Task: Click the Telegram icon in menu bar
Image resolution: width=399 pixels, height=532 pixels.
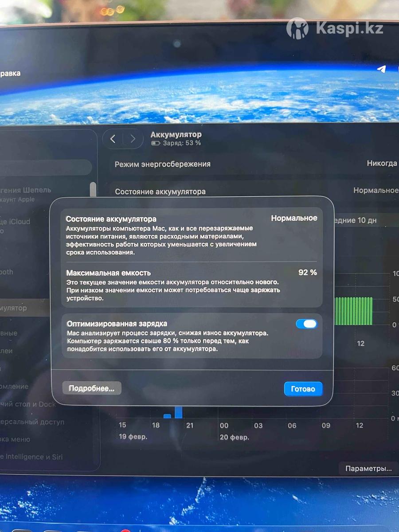Action: 381,69
